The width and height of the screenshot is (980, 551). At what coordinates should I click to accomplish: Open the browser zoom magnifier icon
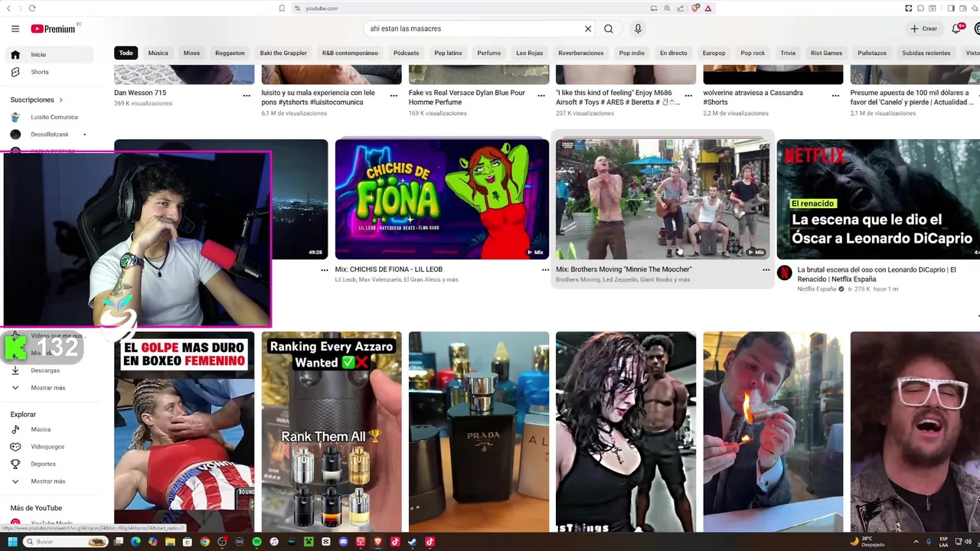pyautogui.click(x=667, y=8)
